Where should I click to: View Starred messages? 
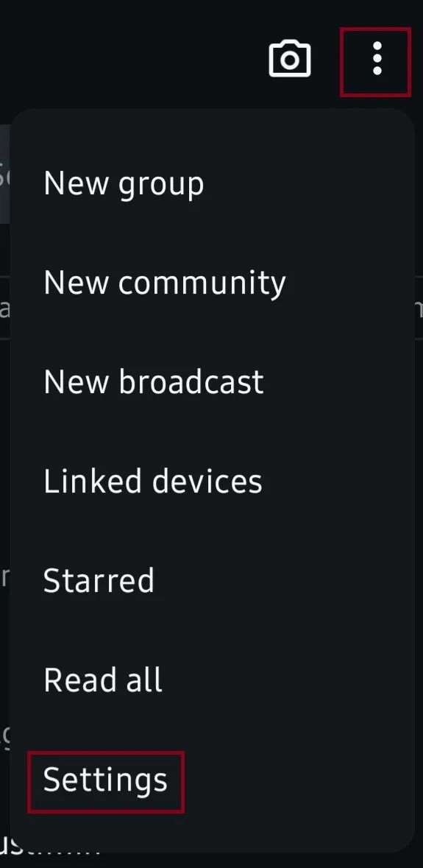[212, 580]
